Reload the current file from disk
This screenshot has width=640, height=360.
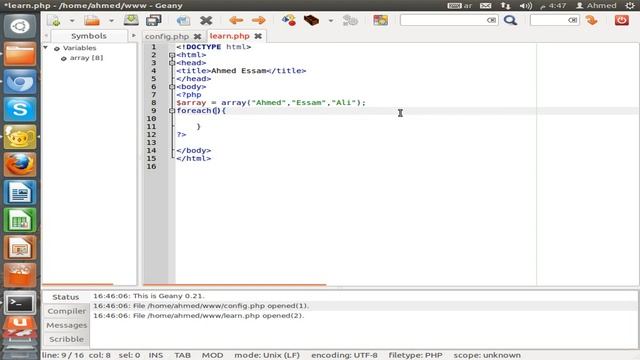coord(183,20)
